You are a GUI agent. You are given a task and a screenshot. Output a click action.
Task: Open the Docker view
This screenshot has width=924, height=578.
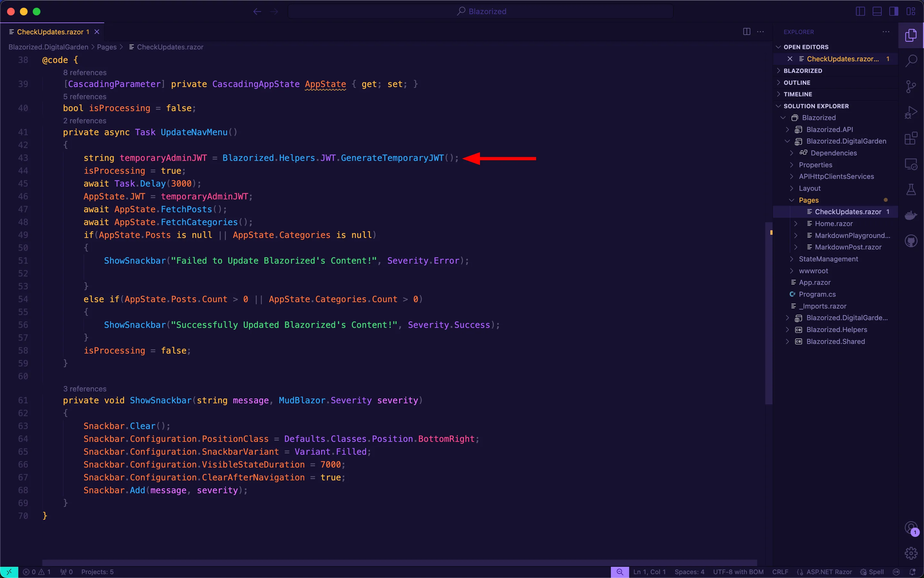tap(911, 215)
